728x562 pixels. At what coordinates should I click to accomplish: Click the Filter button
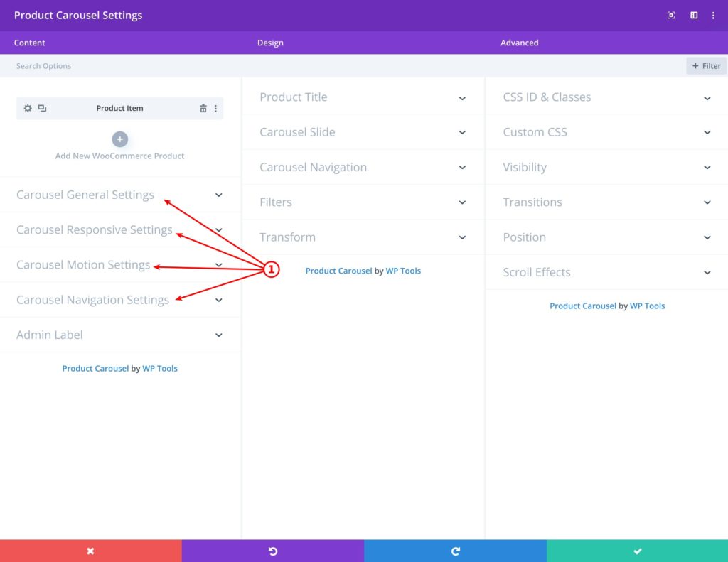pos(705,65)
